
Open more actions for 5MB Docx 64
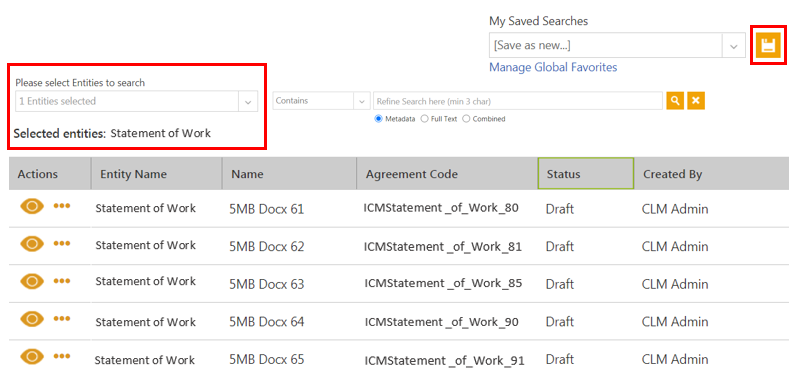pos(62,319)
